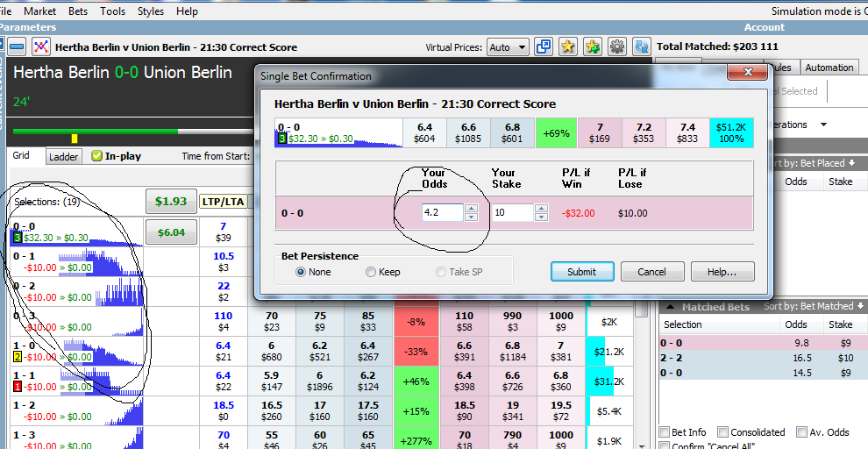
Task: Click the star with green plus icon
Action: (593, 47)
